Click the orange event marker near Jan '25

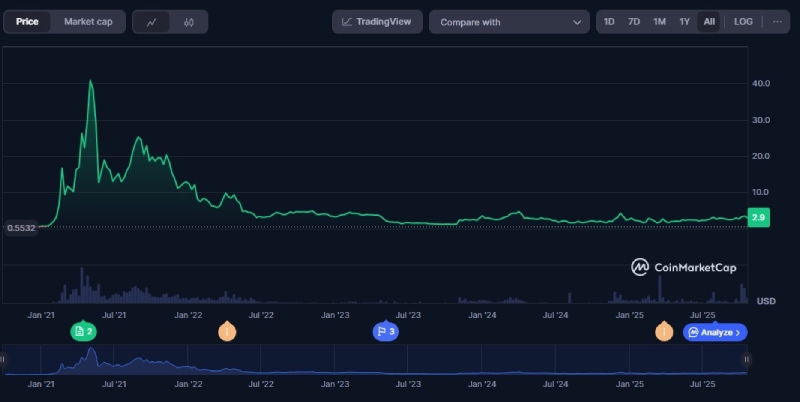[x=664, y=332]
